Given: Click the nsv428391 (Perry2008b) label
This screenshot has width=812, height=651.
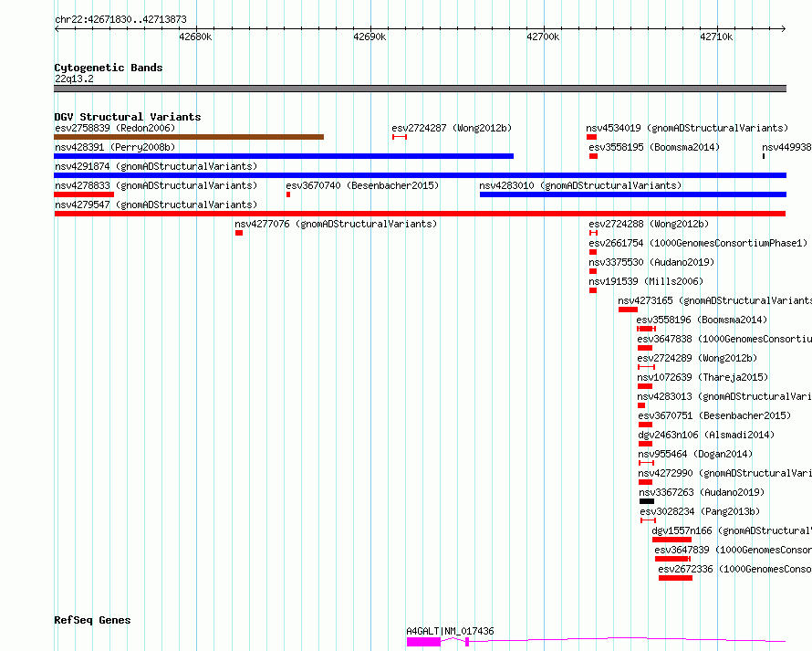Looking at the screenshot, I should tap(115, 147).
